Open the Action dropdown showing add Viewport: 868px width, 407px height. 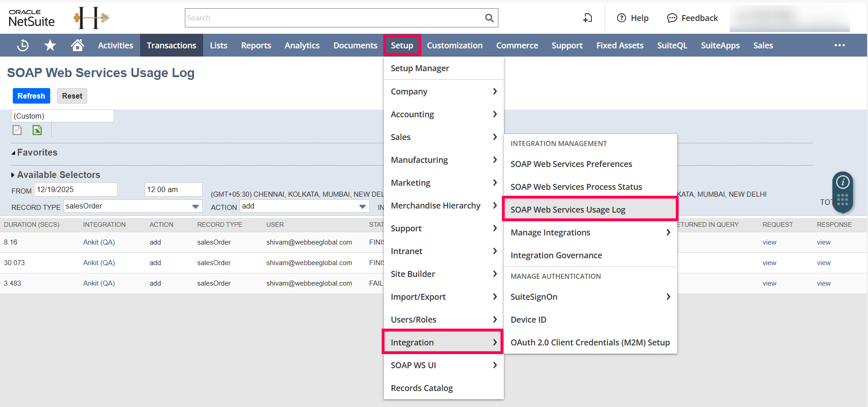click(x=362, y=207)
